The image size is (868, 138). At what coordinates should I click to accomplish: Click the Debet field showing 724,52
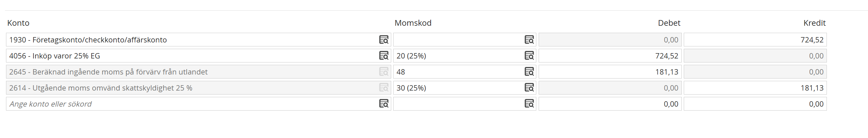pyautogui.click(x=610, y=55)
